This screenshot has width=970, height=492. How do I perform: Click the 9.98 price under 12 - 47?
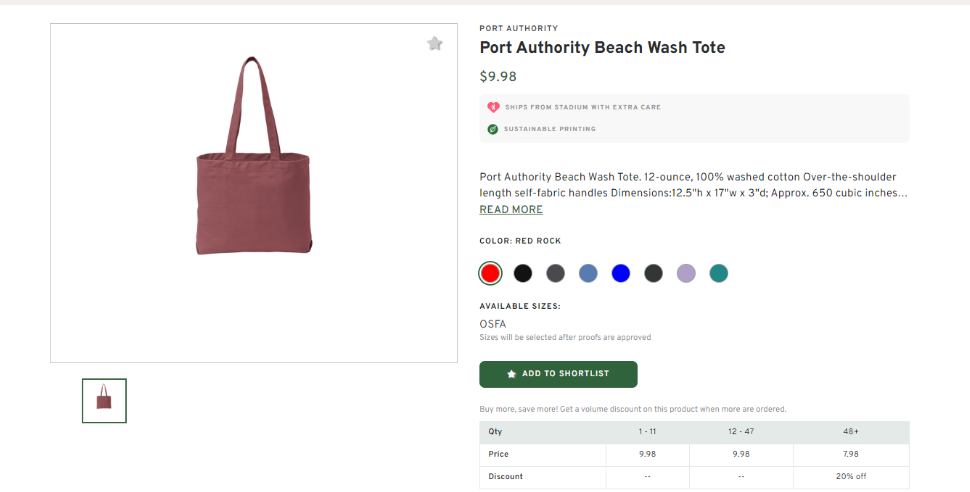[741, 454]
